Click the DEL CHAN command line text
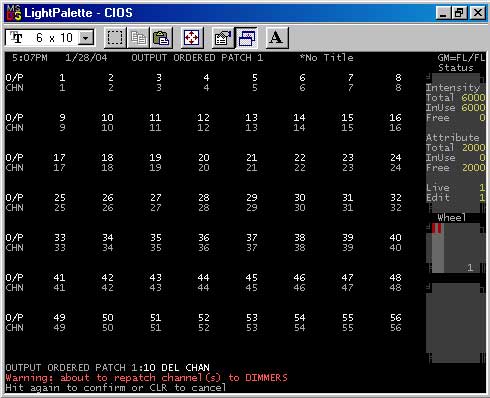 pyautogui.click(x=185, y=367)
